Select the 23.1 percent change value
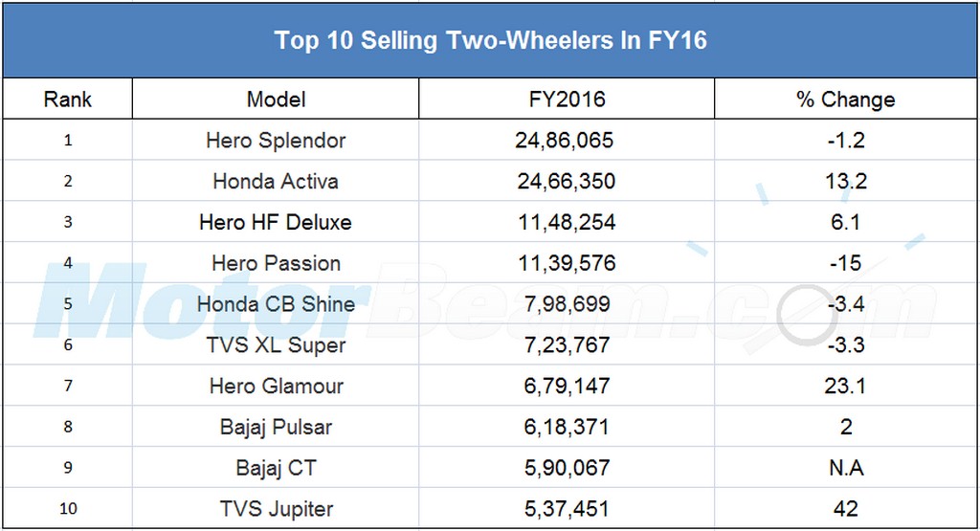Viewport: 980px width, 531px height. point(845,387)
